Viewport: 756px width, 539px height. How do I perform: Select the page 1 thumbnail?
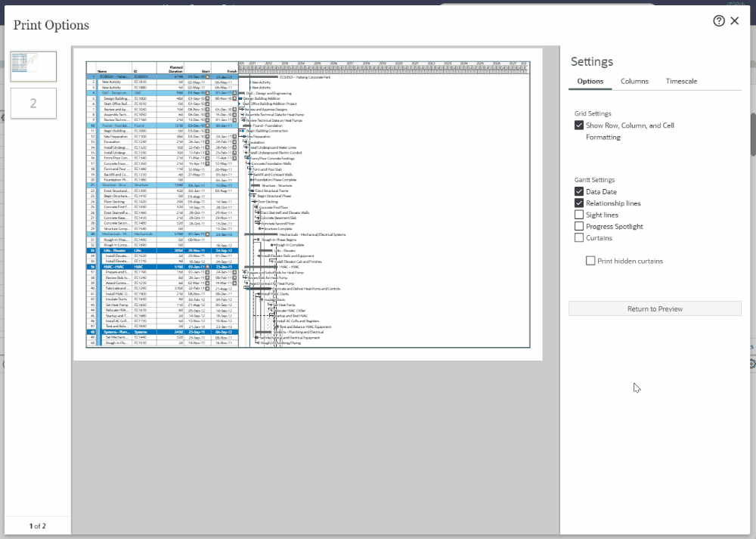(x=33, y=67)
